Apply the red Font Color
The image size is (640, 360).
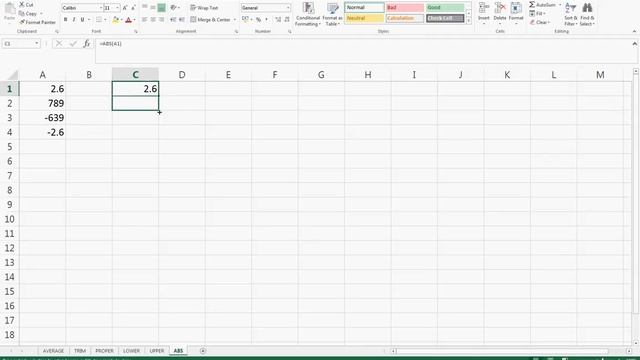coord(129,20)
